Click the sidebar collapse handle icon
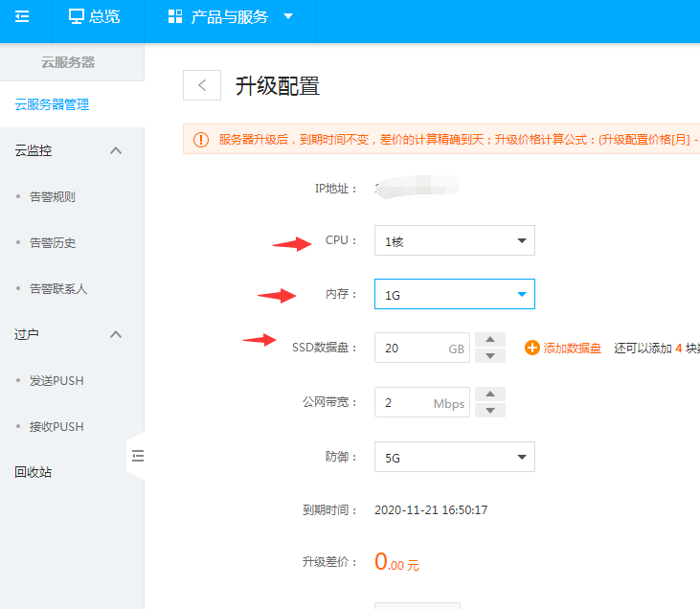Viewport: 700px width, 609px height. pos(137,456)
